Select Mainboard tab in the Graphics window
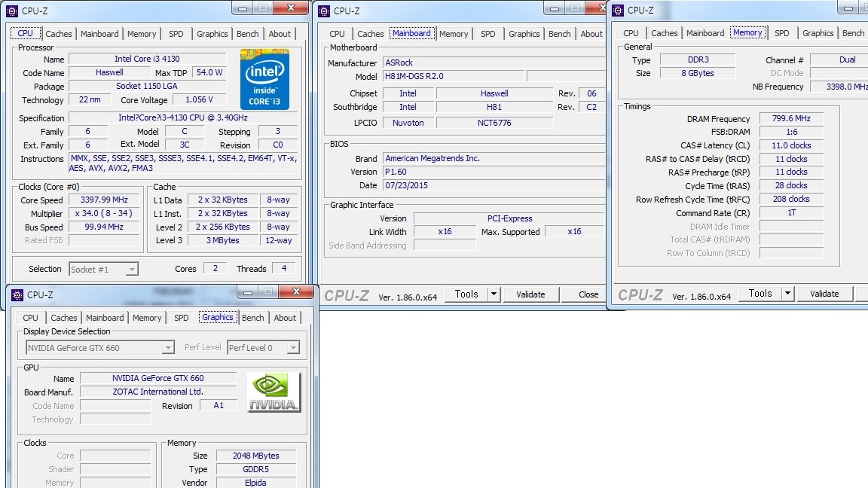 click(x=105, y=318)
